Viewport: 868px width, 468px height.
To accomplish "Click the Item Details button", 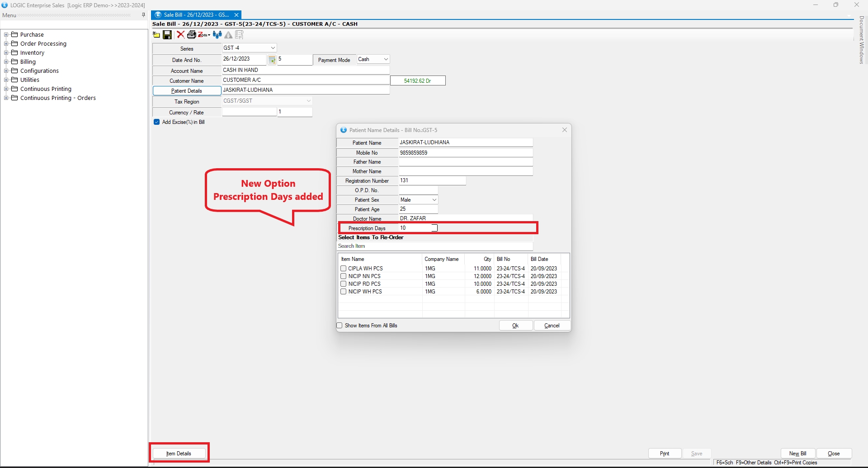I will click(x=179, y=454).
